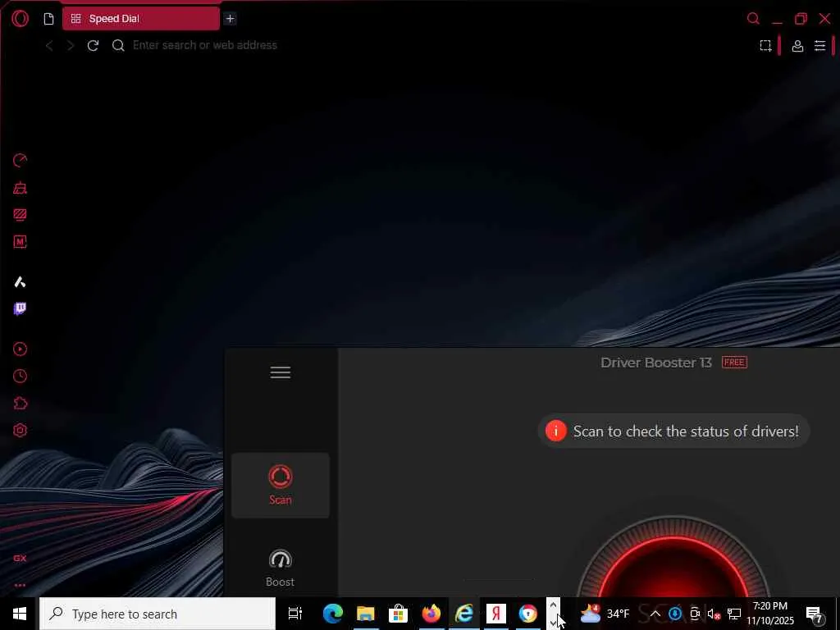Open the shield-colored browser icon in taskbar
840x630 pixels.
point(528,614)
